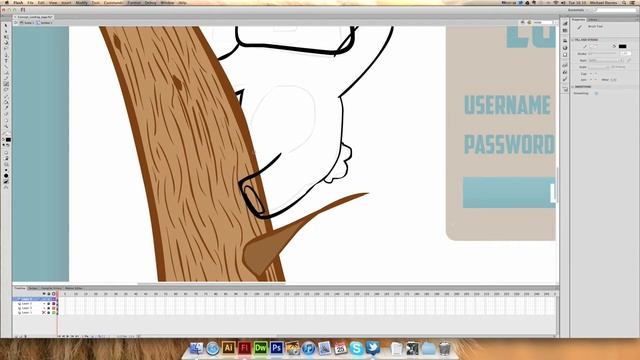This screenshot has width=640, height=360.
Task: Switch to the Properties tab
Action: (578, 20)
